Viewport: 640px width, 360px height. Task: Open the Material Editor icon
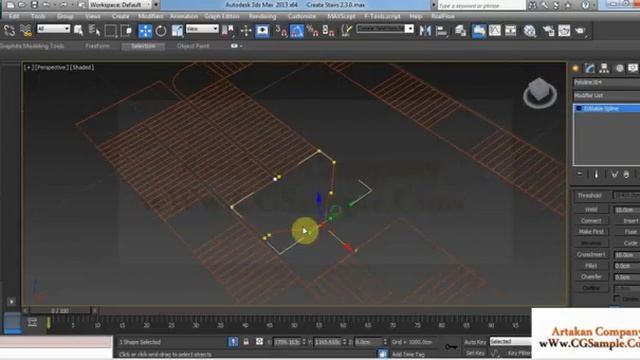point(529,31)
